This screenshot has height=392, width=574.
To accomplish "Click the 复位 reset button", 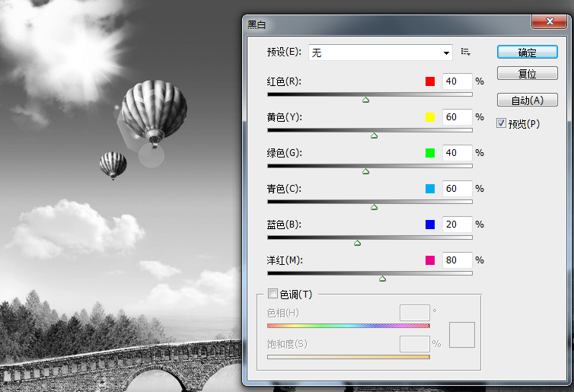I will [x=527, y=74].
